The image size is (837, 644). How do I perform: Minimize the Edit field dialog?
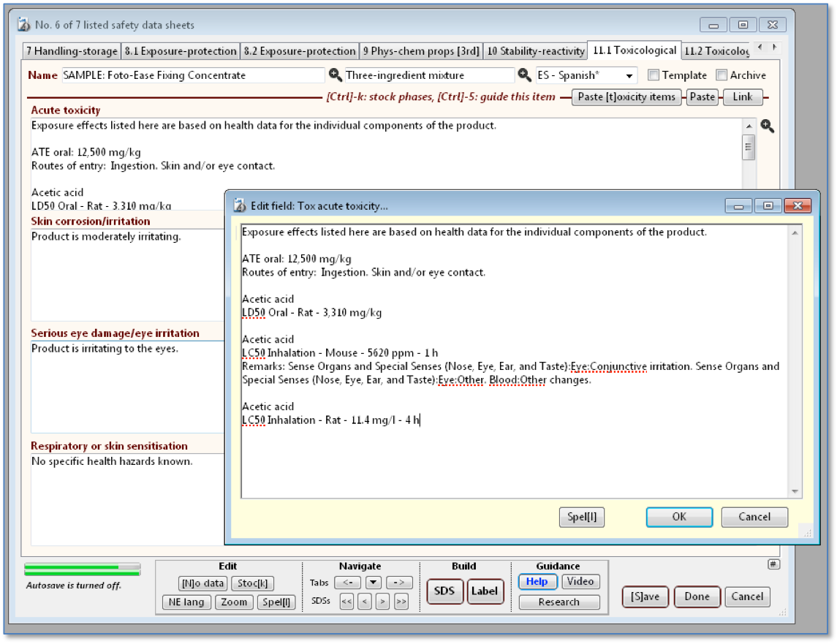(739, 205)
